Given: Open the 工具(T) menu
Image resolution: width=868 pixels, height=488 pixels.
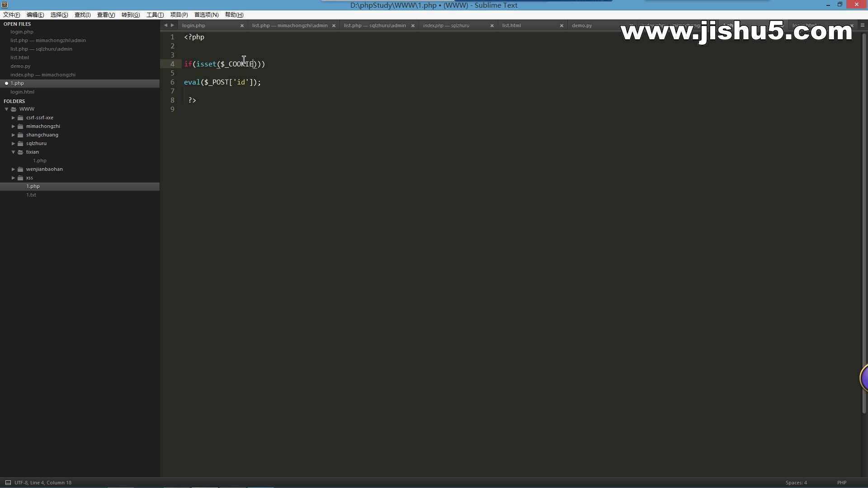Looking at the screenshot, I should pyautogui.click(x=155, y=14).
